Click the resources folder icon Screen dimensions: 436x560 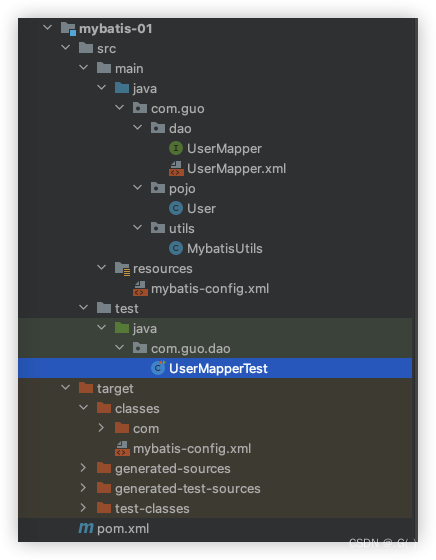pyautogui.click(x=122, y=269)
